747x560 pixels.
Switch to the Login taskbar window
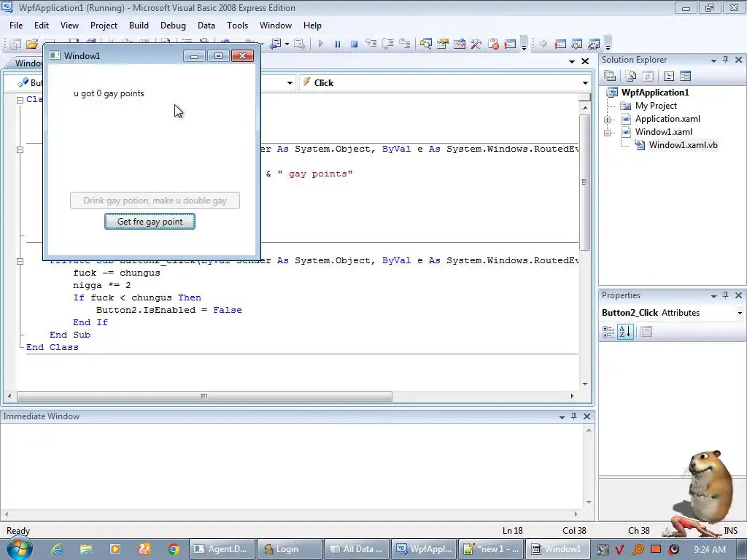click(x=289, y=549)
